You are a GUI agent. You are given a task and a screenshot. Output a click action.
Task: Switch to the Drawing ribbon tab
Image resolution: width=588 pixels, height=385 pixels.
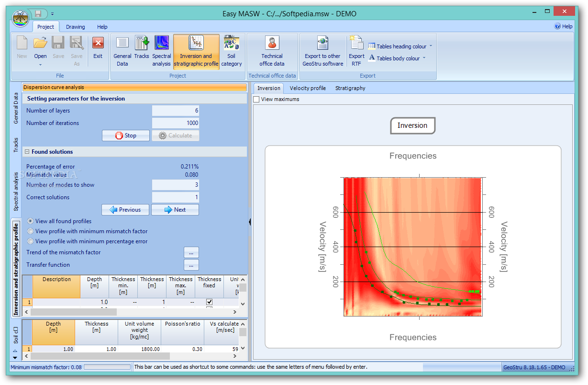76,27
